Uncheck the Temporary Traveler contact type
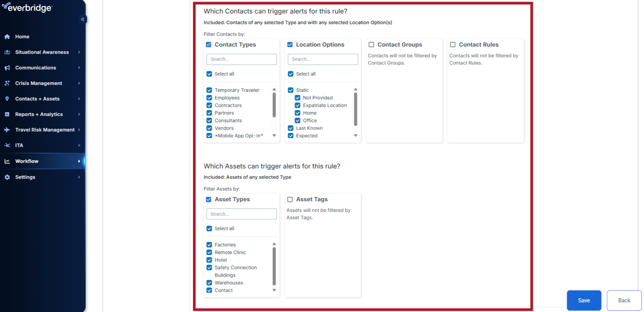The width and height of the screenshot is (644, 312). (x=209, y=90)
